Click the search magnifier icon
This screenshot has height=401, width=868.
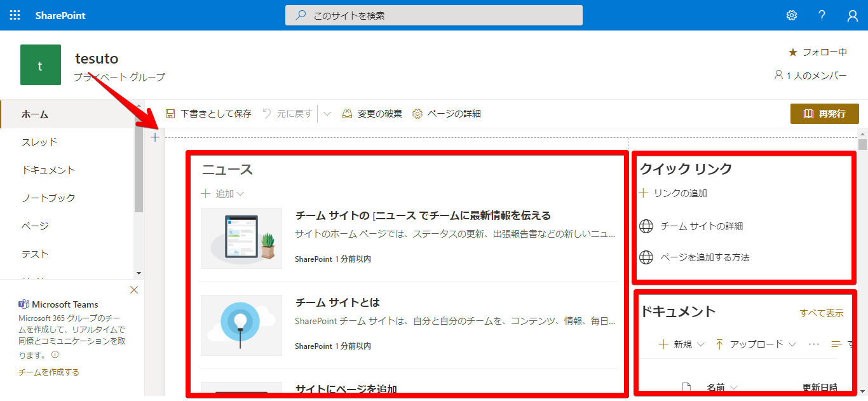(x=301, y=15)
